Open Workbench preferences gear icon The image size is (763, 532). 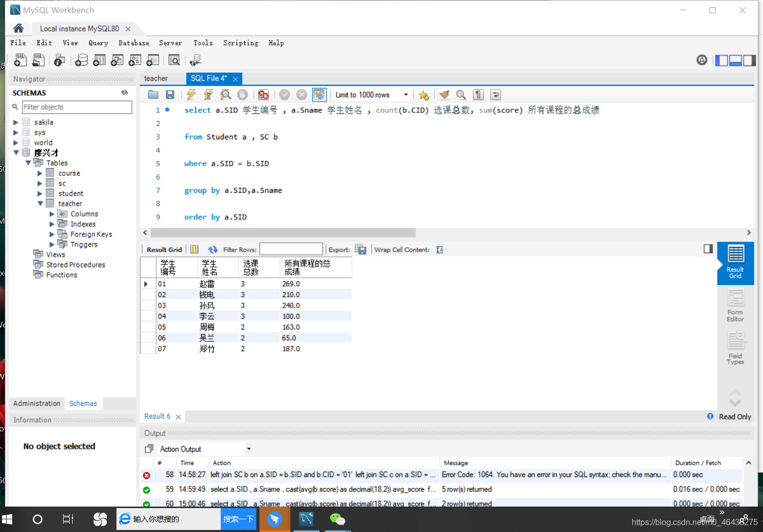point(702,60)
